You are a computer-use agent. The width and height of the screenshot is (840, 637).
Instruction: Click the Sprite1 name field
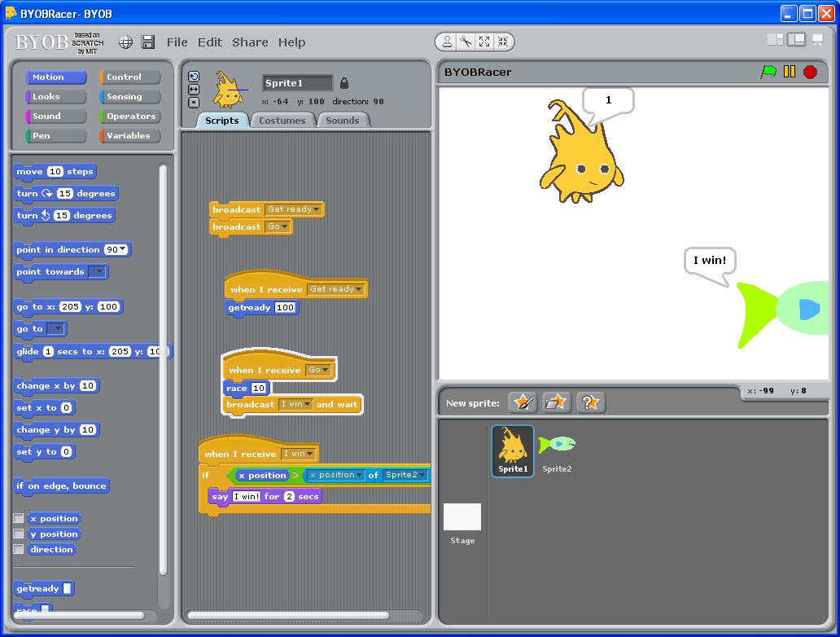click(297, 83)
